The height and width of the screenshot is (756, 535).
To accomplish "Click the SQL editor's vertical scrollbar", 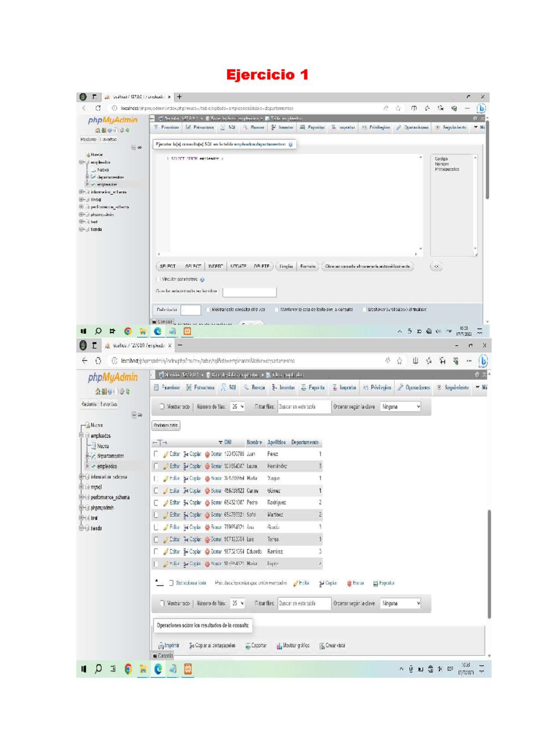I will (x=420, y=203).
